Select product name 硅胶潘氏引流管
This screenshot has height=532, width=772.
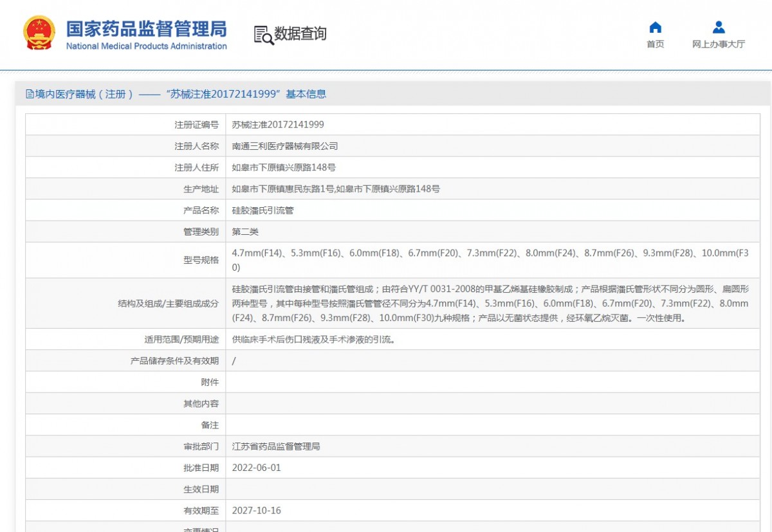(262, 210)
